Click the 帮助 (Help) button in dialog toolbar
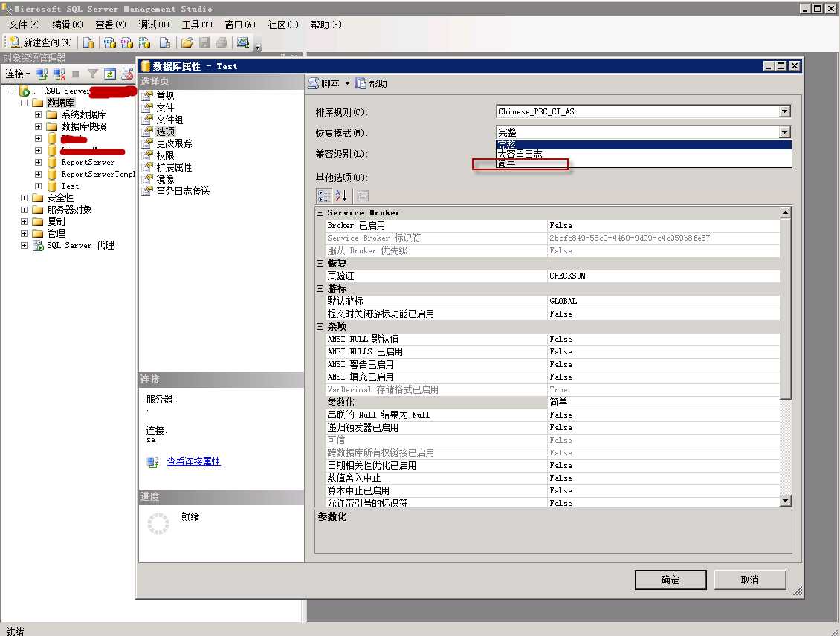The image size is (840, 636). (371, 83)
